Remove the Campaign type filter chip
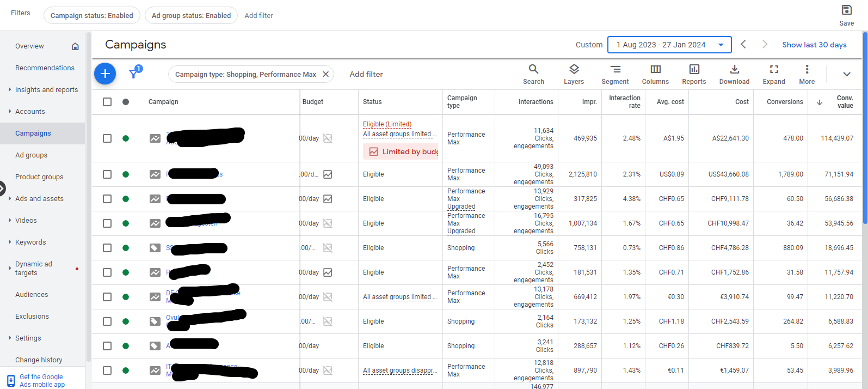The image size is (868, 389). [x=325, y=74]
